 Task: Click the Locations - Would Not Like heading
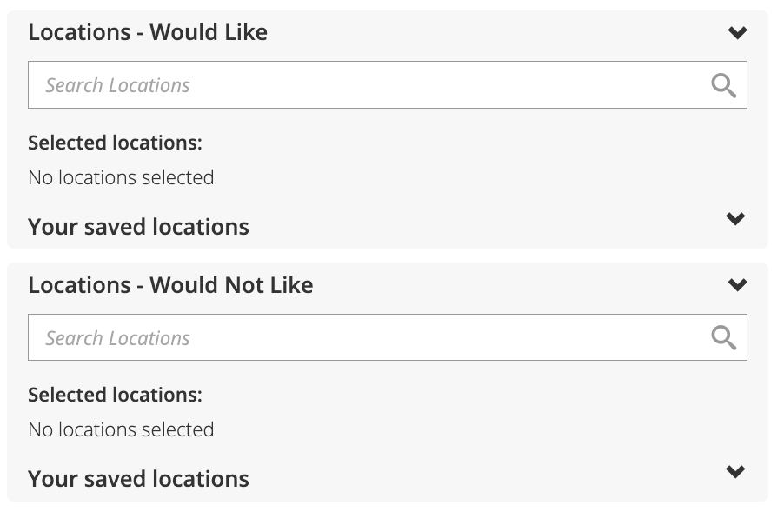tap(171, 285)
